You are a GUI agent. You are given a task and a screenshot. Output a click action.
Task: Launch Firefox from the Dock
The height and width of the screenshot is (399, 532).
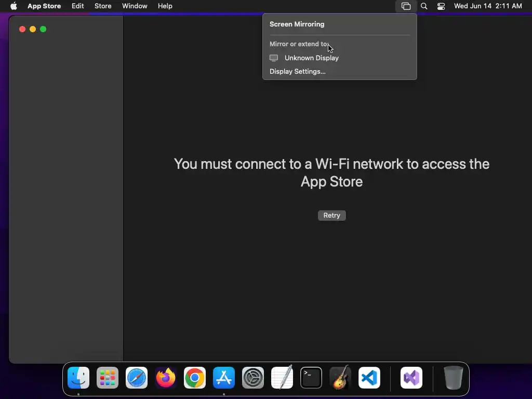pyautogui.click(x=166, y=378)
